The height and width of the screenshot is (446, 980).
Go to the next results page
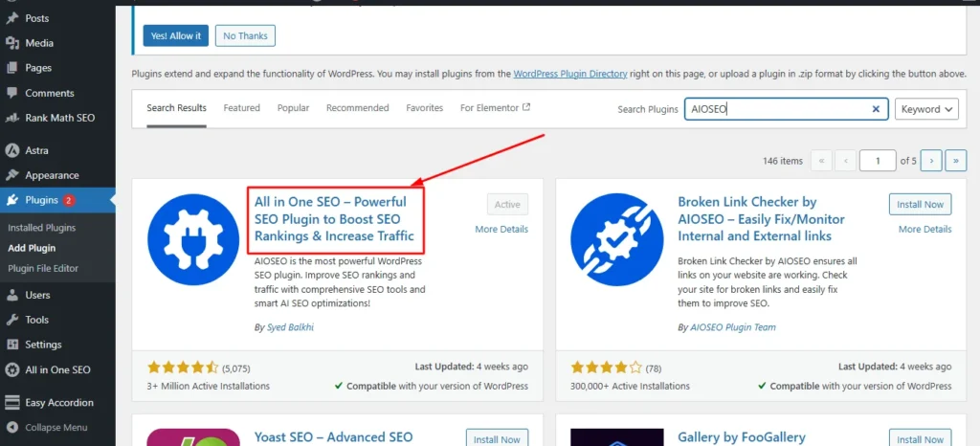tap(931, 161)
